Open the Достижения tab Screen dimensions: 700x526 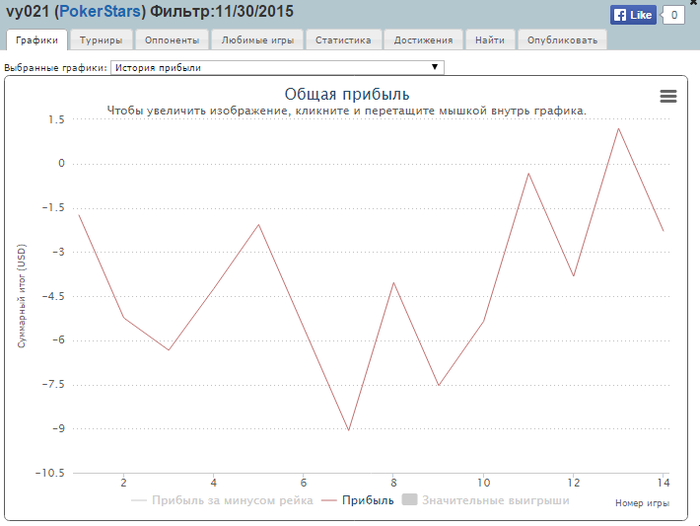(x=423, y=40)
